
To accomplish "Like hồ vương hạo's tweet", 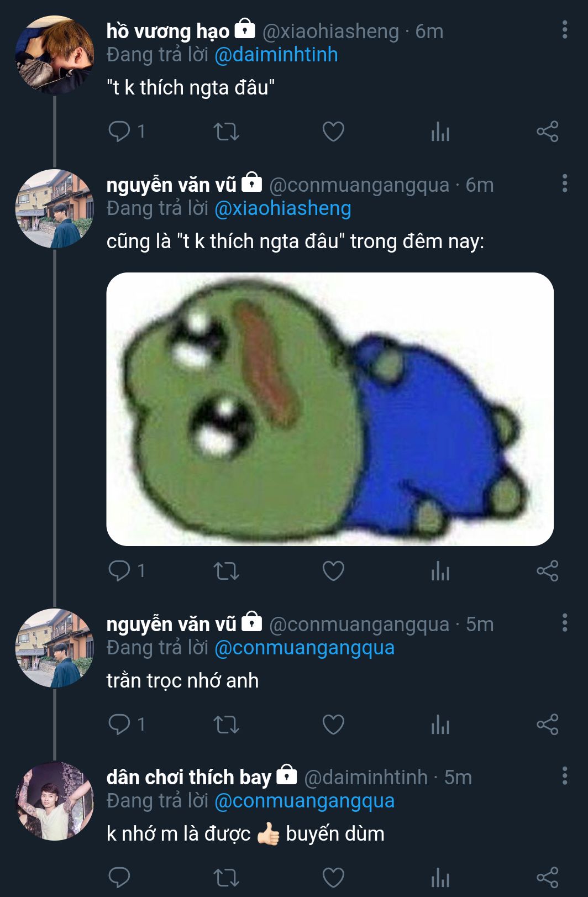I will pyautogui.click(x=333, y=132).
